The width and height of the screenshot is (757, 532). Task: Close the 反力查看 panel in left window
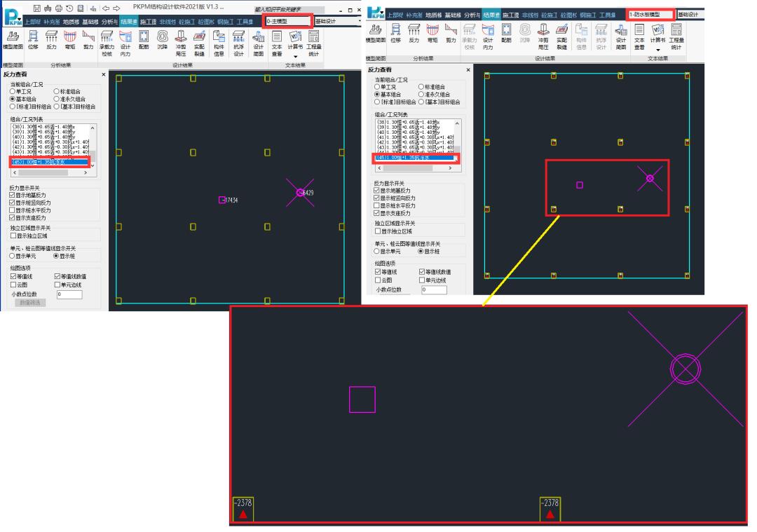103,74
